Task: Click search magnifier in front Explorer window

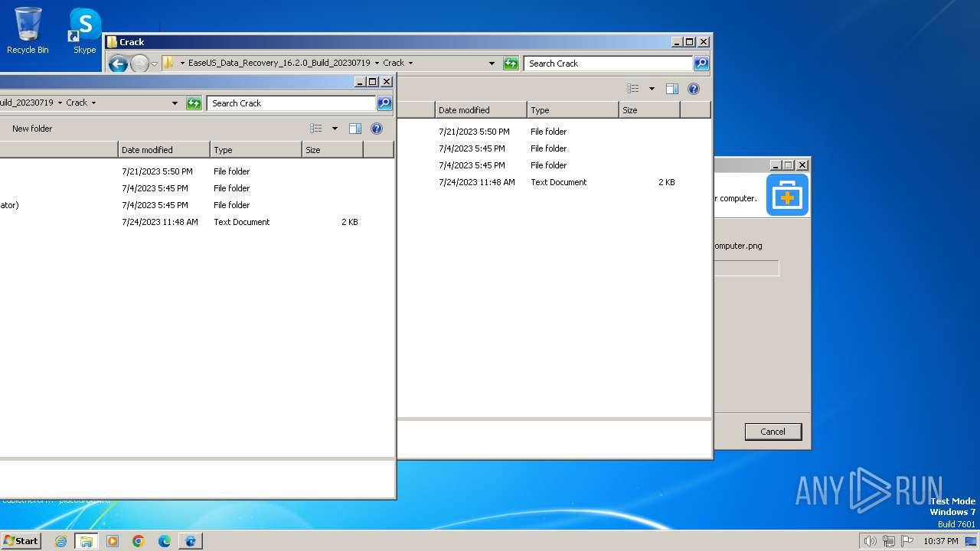Action: tap(384, 103)
